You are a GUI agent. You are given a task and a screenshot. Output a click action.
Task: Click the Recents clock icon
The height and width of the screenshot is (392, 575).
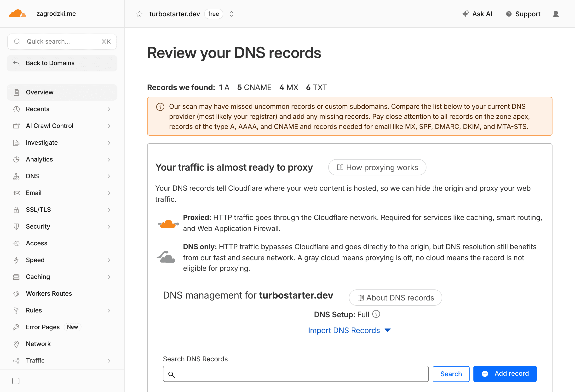click(x=16, y=109)
